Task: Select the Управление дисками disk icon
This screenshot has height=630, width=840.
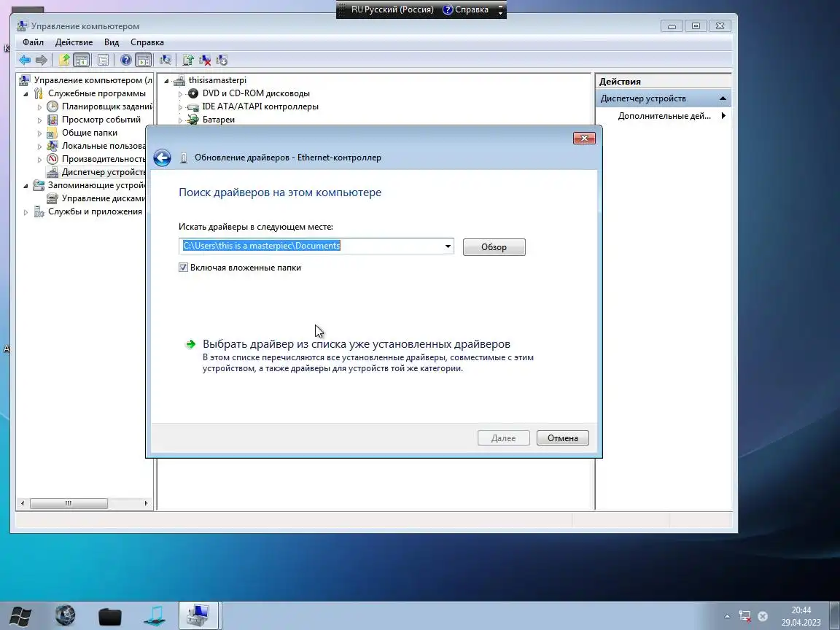Action: coord(52,198)
